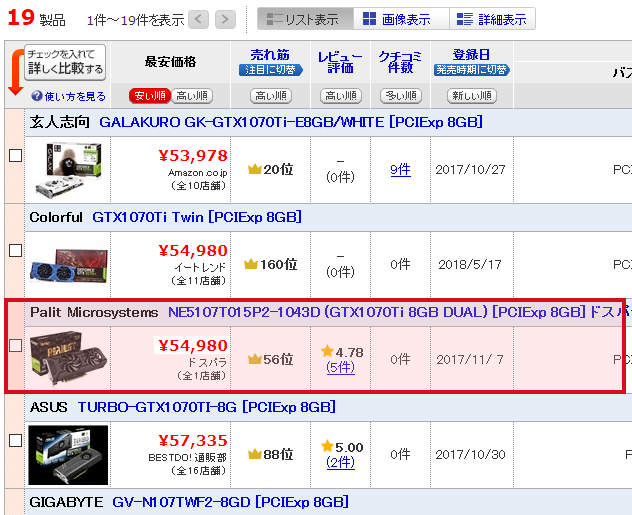Image resolution: width=632 pixels, height=515 pixels.
Task: Open ASUS TURBO-GTX1070TI-8G product link
Action: tap(207, 407)
